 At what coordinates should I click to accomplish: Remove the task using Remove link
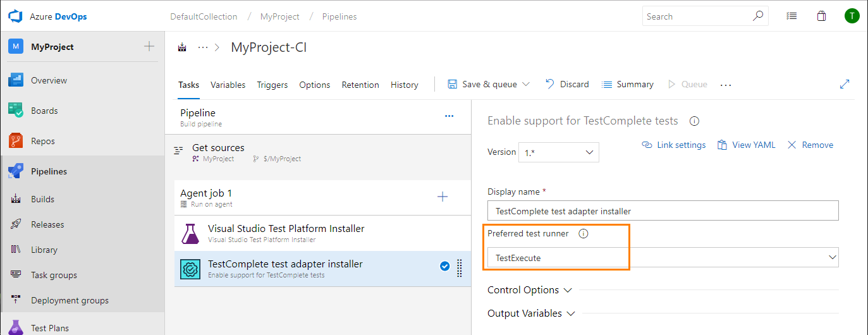tap(810, 145)
